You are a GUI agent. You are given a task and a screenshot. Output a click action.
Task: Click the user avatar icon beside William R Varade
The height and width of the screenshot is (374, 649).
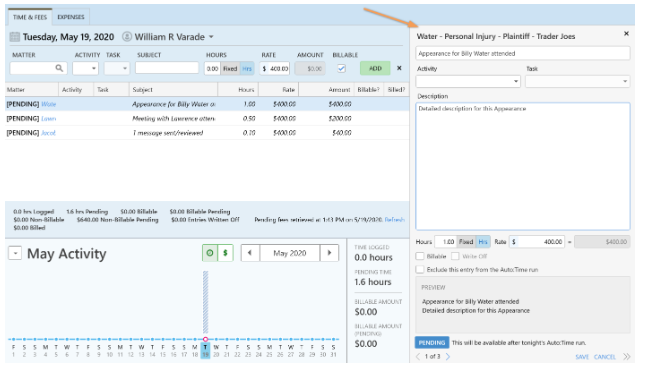127,37
